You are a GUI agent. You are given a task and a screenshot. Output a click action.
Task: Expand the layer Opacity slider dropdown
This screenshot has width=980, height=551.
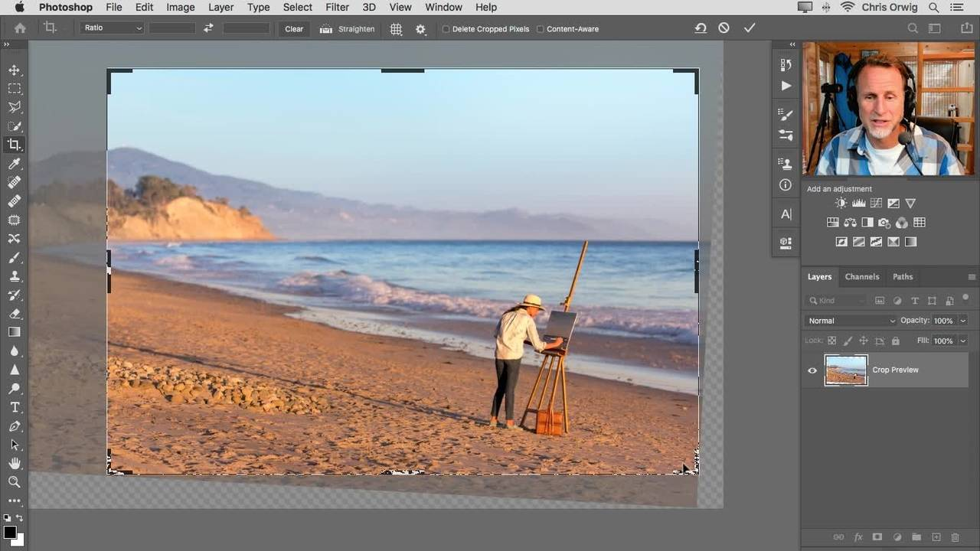[x=963, y=321]
